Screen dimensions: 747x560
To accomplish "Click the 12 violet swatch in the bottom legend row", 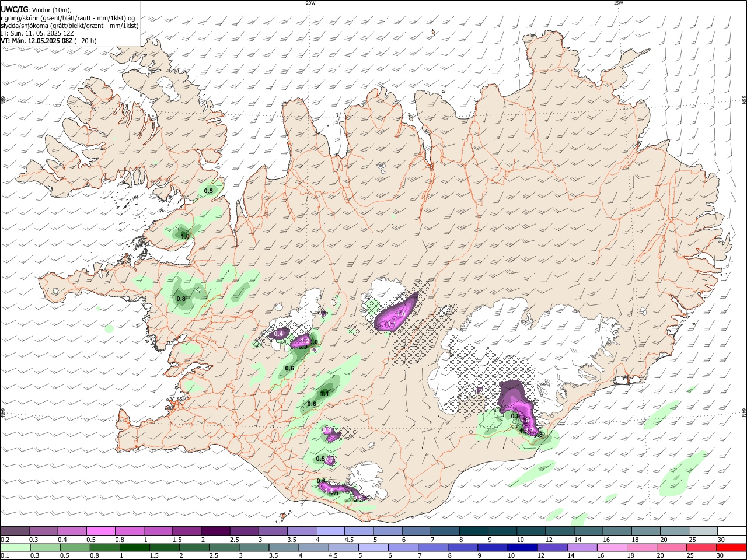I will 551,547.
